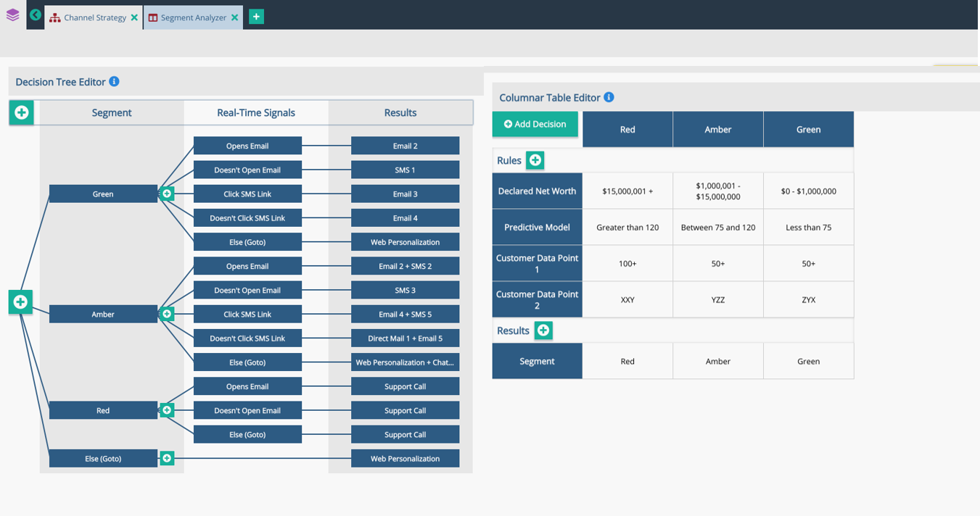Screen dimensions: 980x516
Task: Click info icon beside Decision Tree Editor
Action: tap(114, 82)
